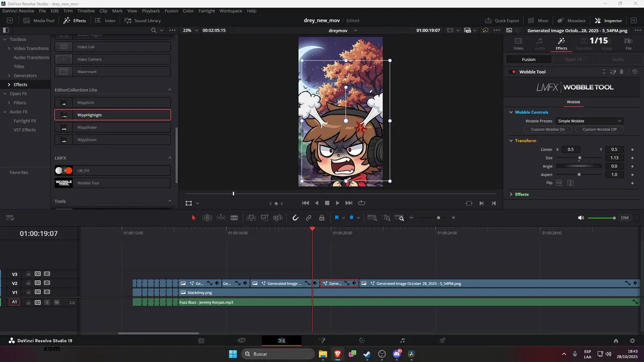Image resolution: width=644 pixels, height=362 pixels.
Task: Toggle the Loop playback button
Action: pos(362,203)
